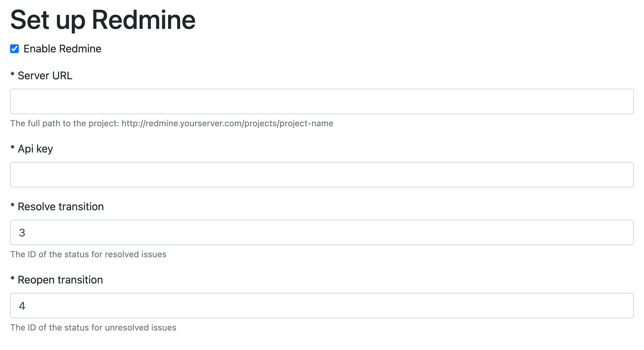Screen dimensions: 644x350
Task: Click the value 3 in Resolve transition
Action: pyautogui.click(x=22, y=232)
